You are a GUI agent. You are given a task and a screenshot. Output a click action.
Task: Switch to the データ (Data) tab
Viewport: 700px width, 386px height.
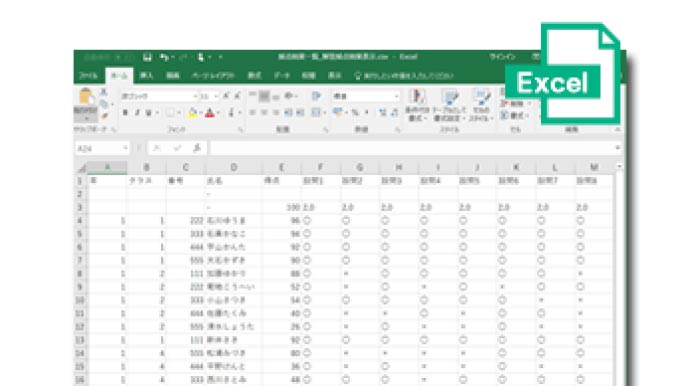pyautogui.click(x=282, y=76)
